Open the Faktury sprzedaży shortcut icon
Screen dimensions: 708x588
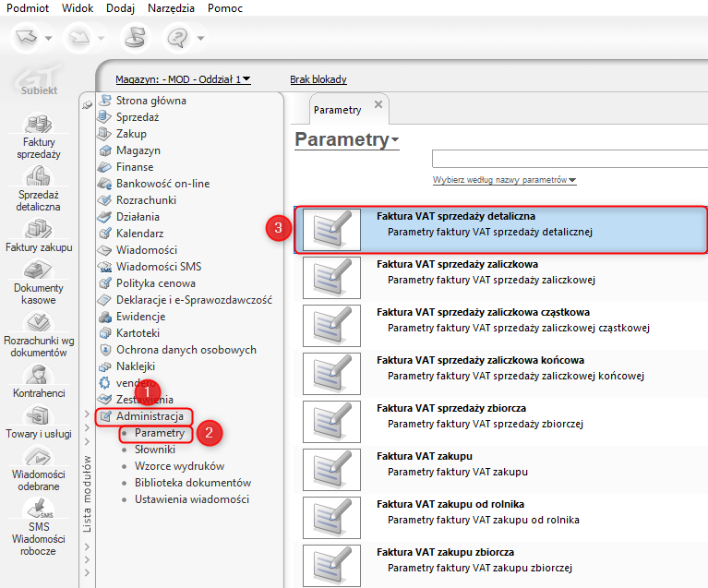pyautogui.click(x=39, y=124)
